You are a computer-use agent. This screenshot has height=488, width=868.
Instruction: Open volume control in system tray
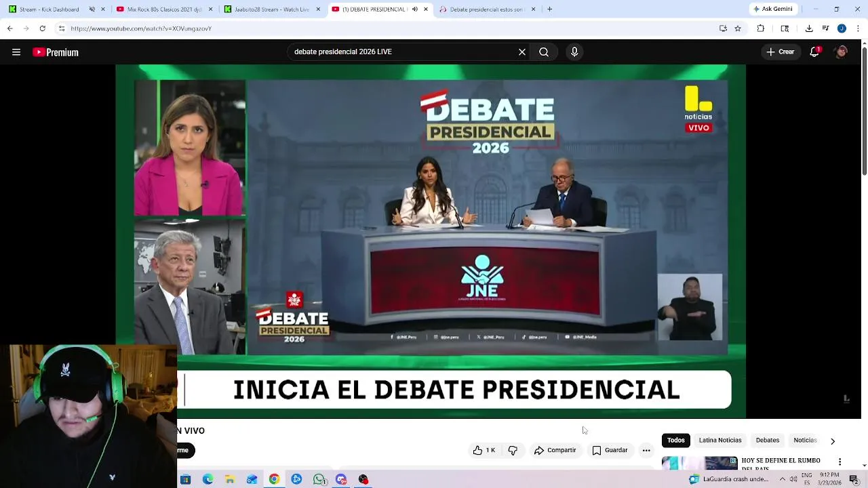(x=793, y=479)
